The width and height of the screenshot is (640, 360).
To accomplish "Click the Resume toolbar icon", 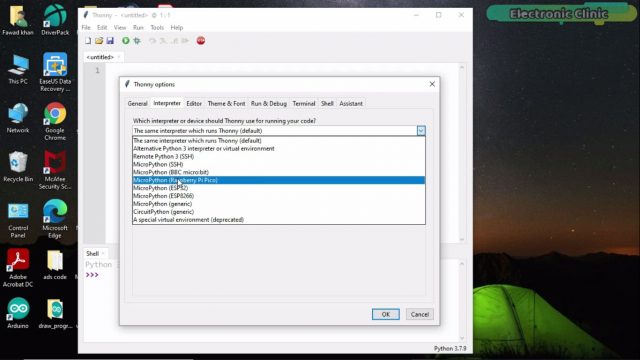I will (x=185, y=41).
